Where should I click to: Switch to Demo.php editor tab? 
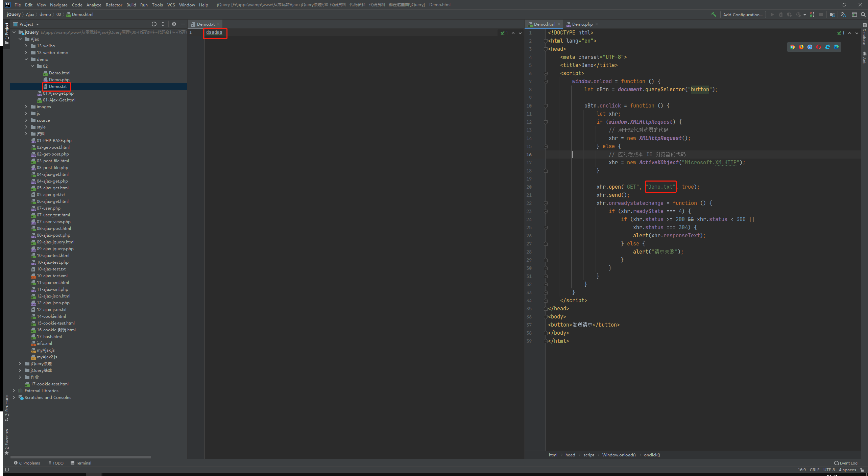(582, 24)
